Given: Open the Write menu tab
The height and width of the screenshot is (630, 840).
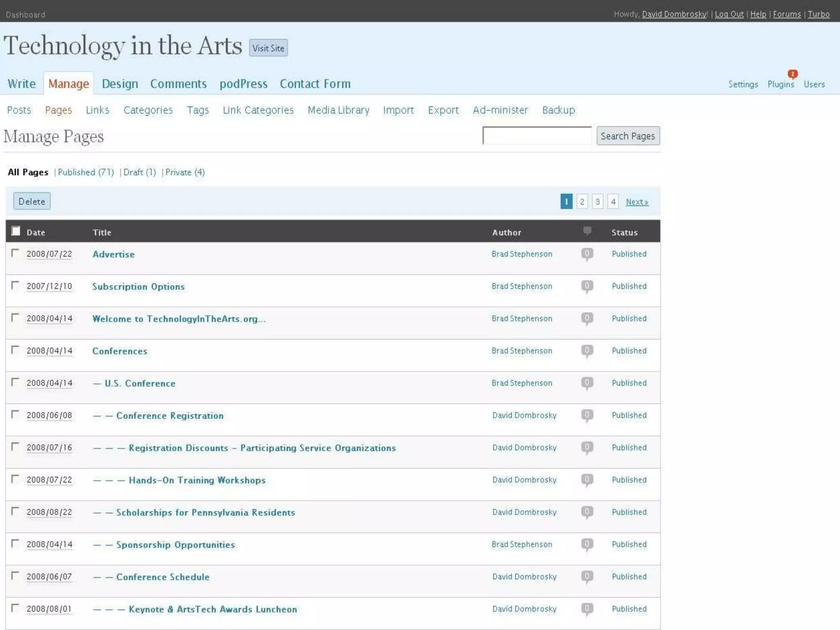Looking at the screenshot, I should [22, 84].
